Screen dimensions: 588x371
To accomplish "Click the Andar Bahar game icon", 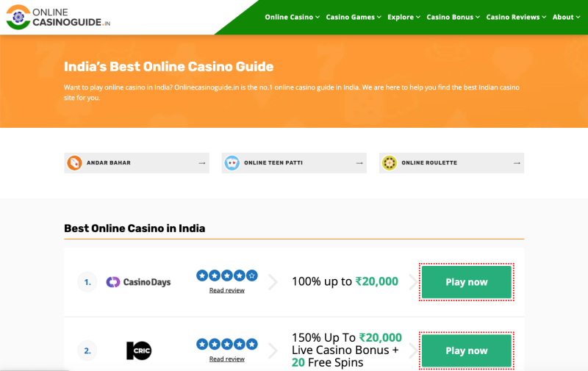I will (x=74, y=163).
